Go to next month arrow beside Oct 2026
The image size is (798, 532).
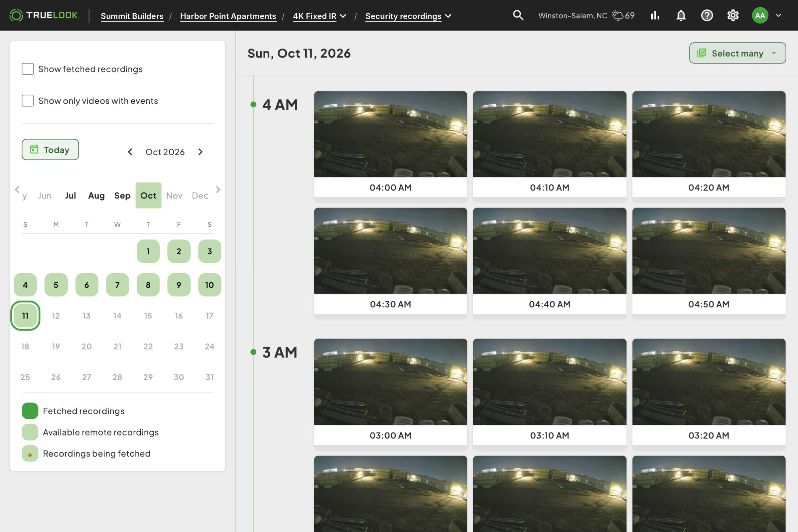pos(200,152)
